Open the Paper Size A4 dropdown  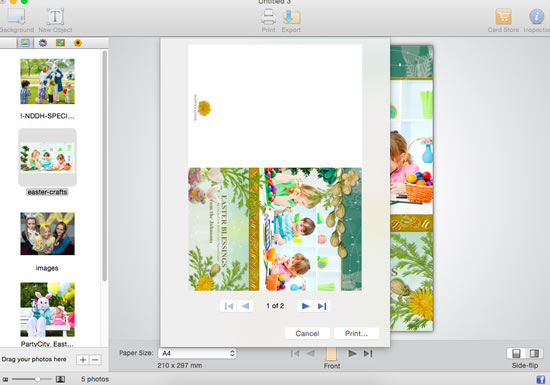(x=197, y=353)
